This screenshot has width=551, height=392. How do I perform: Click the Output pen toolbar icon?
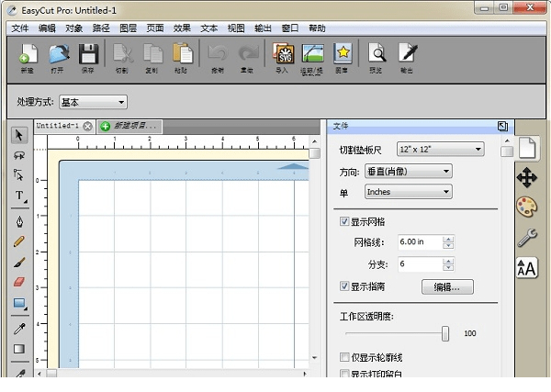point(408,54)
